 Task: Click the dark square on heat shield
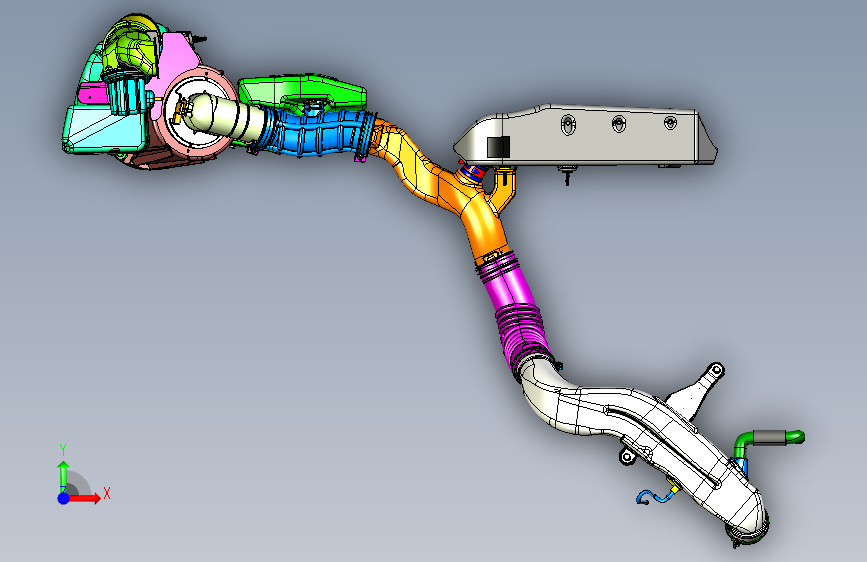point(498,147)
